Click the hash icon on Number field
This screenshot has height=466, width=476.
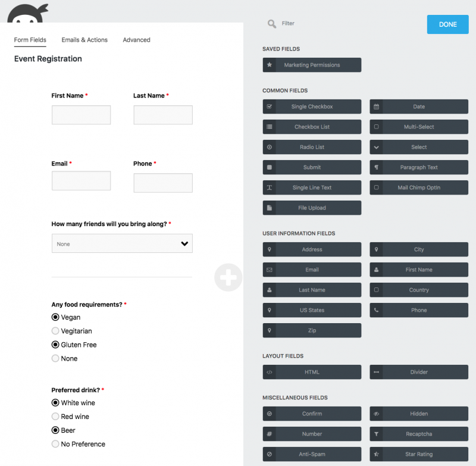(270, 434)
